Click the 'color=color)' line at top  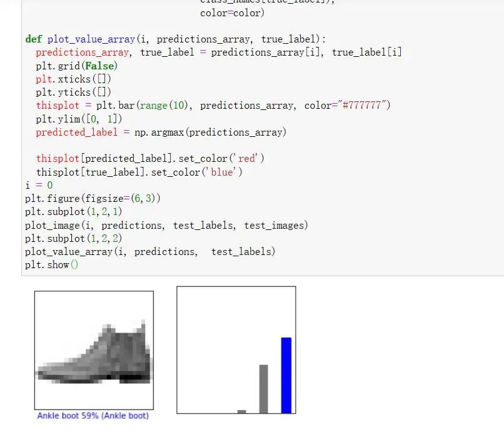(232, 12)
